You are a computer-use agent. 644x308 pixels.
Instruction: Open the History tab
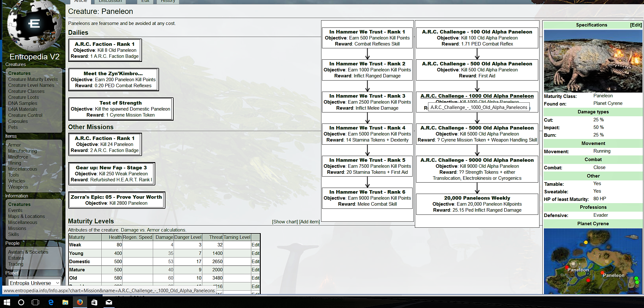click(168, 1)
